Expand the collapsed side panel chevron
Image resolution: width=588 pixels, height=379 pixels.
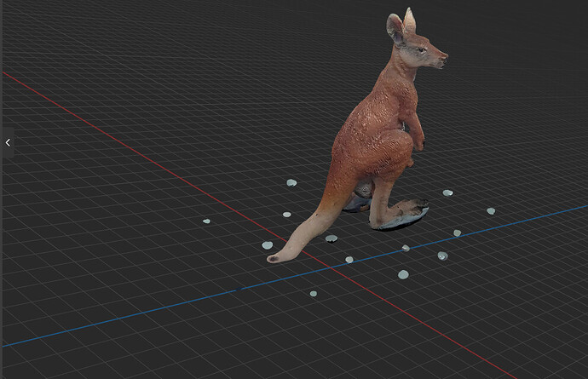(x=8, y=142)
